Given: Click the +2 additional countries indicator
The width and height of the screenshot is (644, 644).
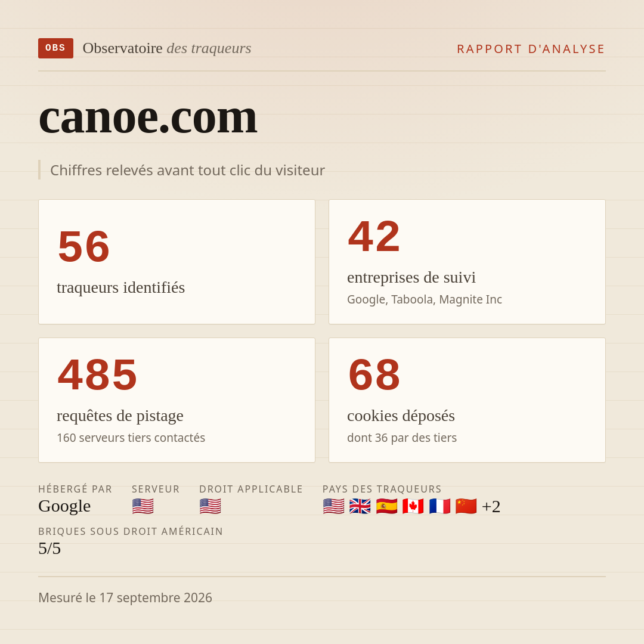Looking at the screenshot, I should (491, 506).
